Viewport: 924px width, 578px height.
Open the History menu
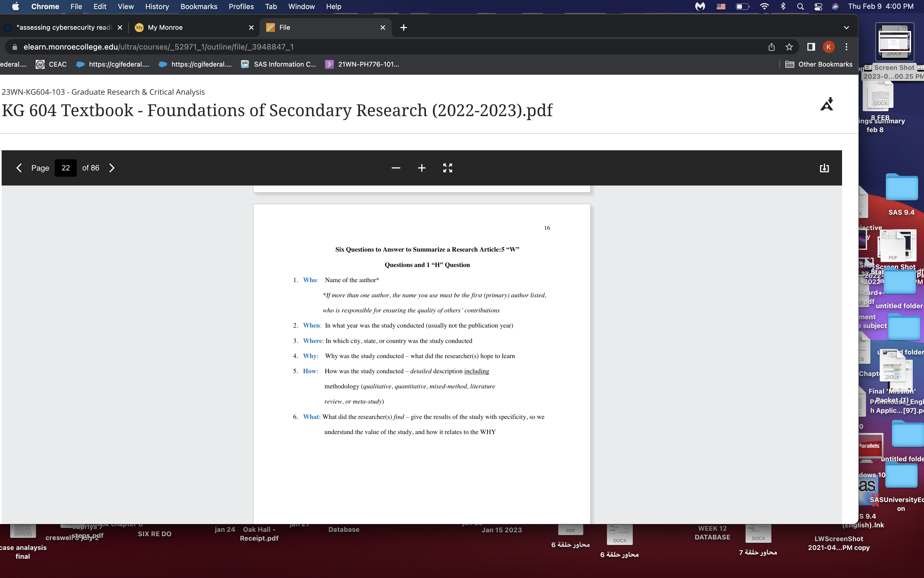157,7
